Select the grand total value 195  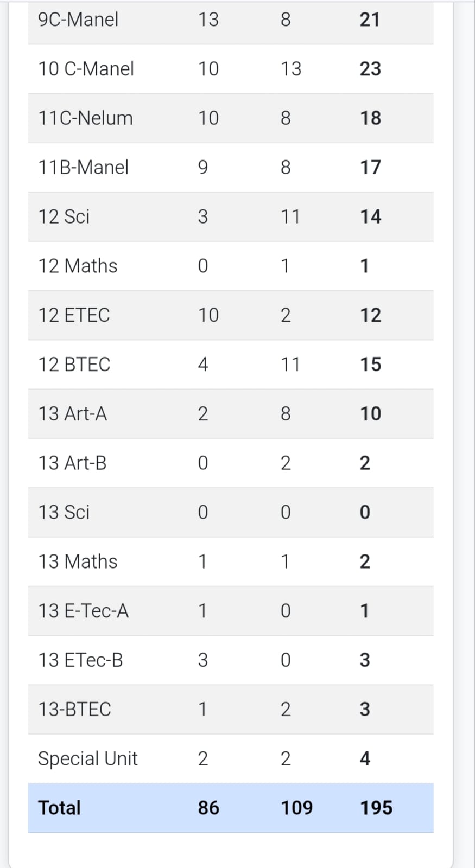pyautogui.click(x=376, y=808)
